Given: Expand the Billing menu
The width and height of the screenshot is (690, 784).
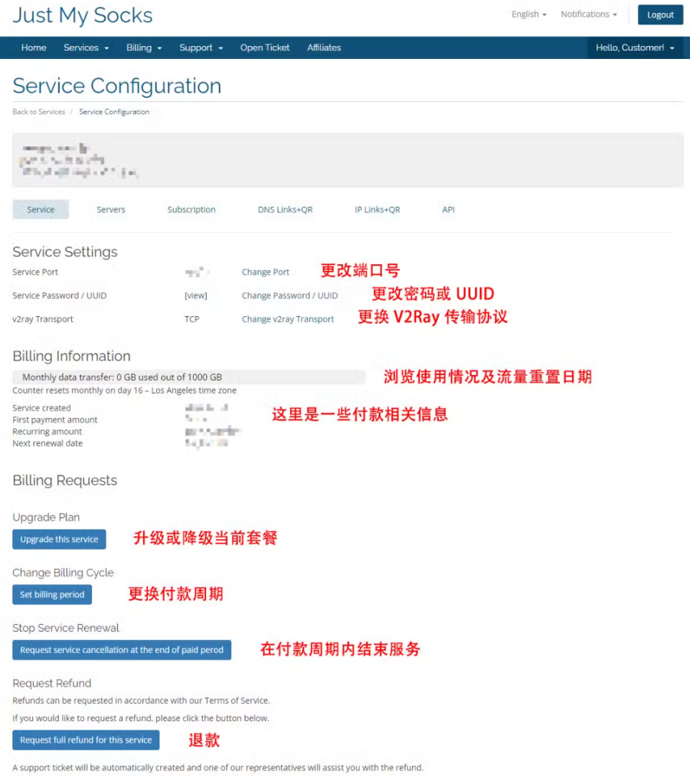Looking at the screenshot, I should click(x=144, y=47).
